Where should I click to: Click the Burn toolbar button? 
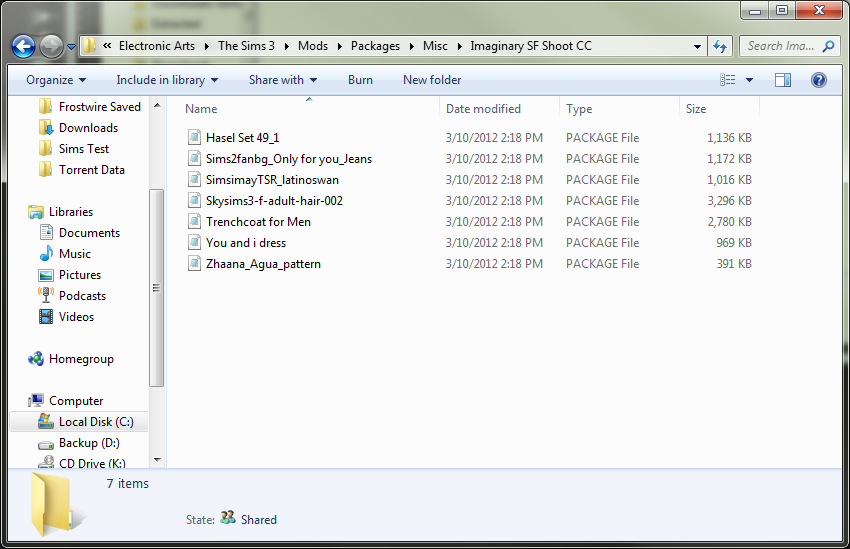[360, 80]
